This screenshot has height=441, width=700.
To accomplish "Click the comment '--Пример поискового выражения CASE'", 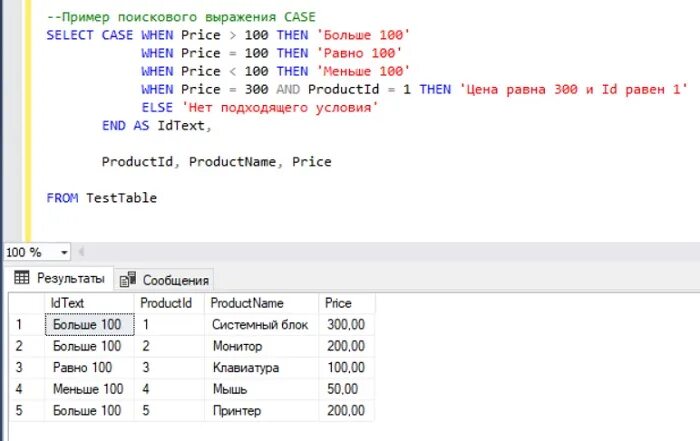I will 181,17.
